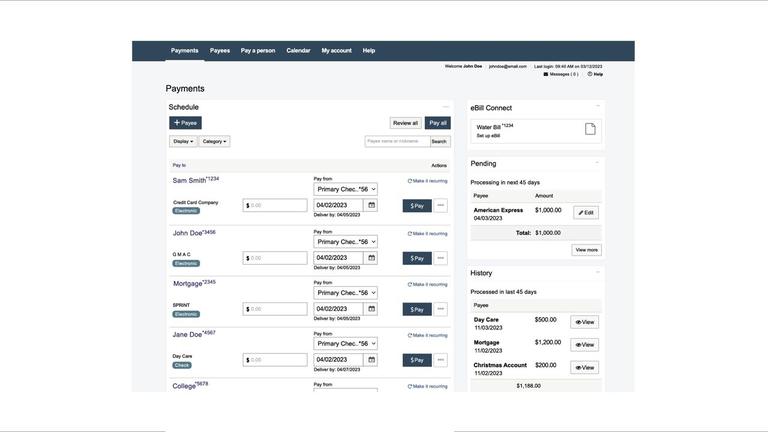Expand Pay from account dropdown for Sam Smith
The height and width of the screenshot is (432, 768).
346,189
